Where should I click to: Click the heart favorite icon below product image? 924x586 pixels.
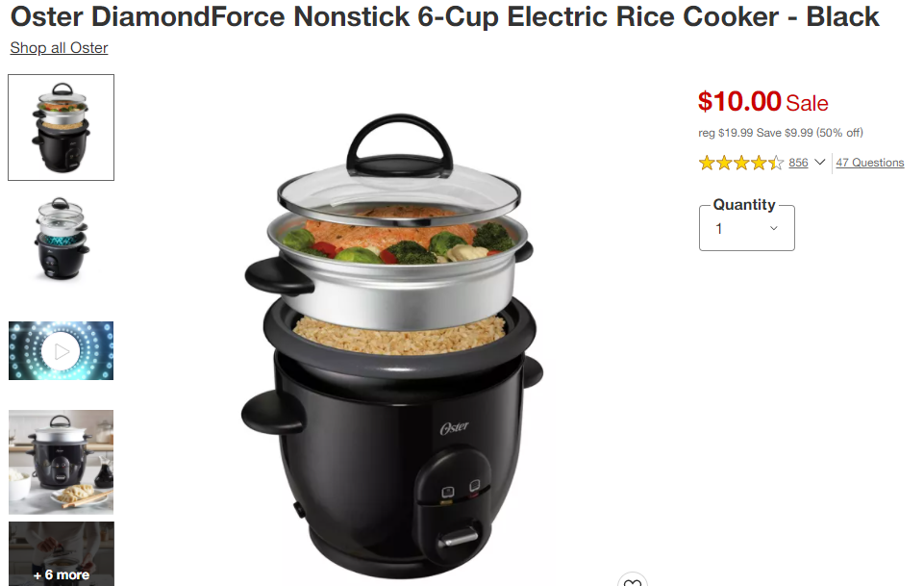tap(633, 580)
